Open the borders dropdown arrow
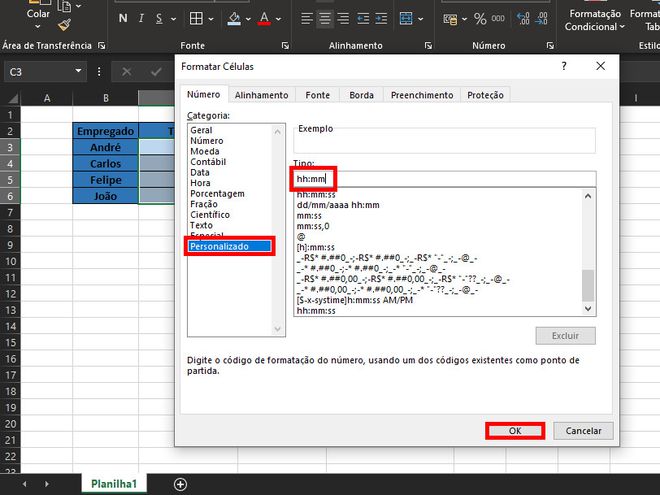This screenshot has width=660, height=495. [x=211, y=19]
